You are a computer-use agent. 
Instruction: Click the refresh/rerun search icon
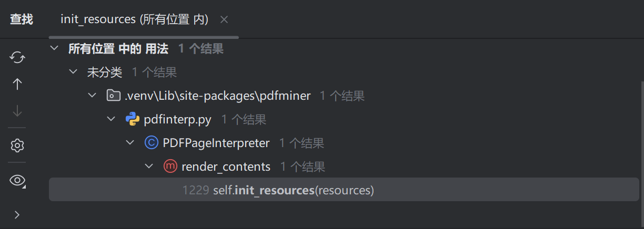click(x=17, y=57)
